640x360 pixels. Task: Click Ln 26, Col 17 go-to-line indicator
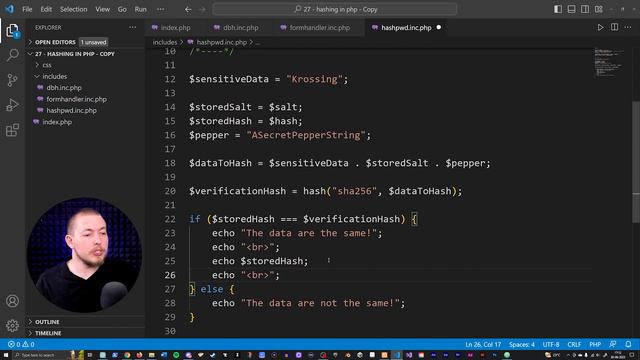(x=483, y=344)
